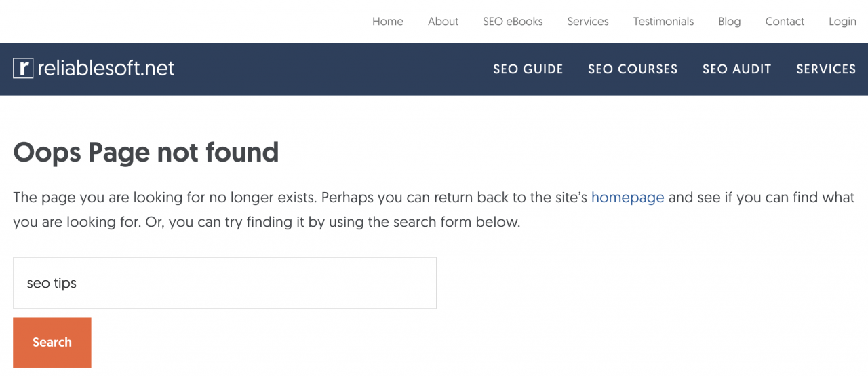This screenshot has height=376, width=868.
Task: Click the Login link
Action: (842, 22)
